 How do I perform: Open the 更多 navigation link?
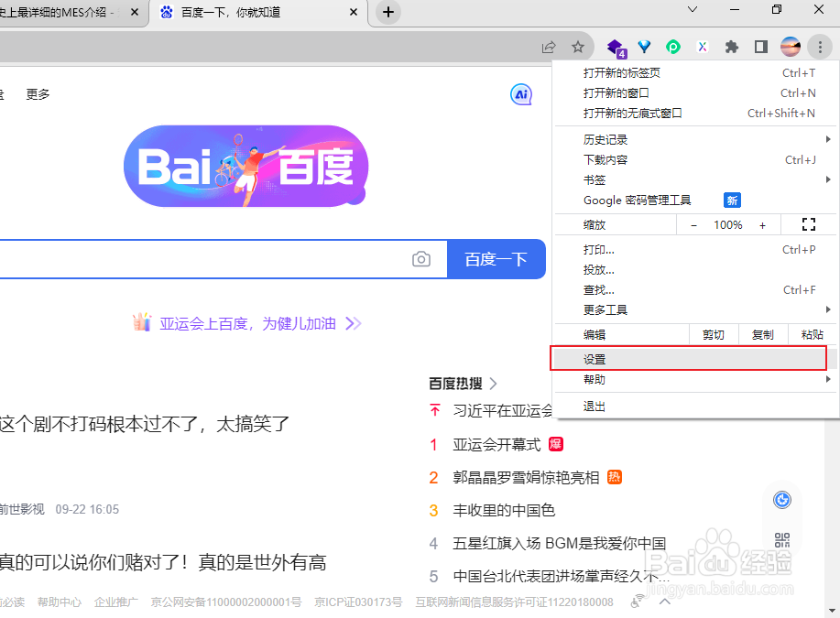click(x=38, y=95)
